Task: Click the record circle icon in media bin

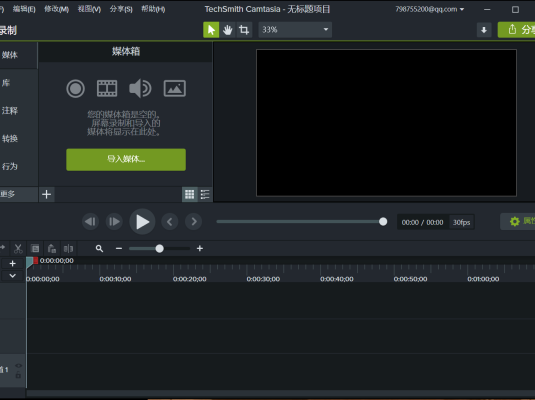Action: (x=75, y=89)
